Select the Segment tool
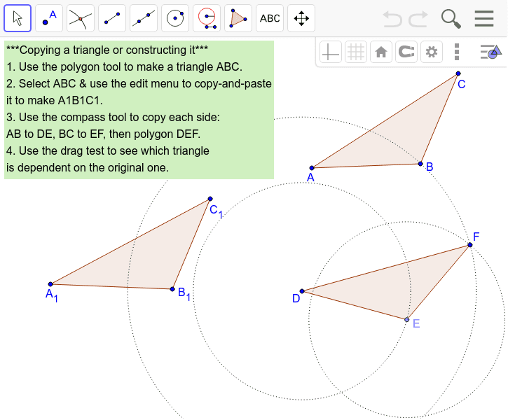Viewport: 508px width, 420px height. click(112, 18)
